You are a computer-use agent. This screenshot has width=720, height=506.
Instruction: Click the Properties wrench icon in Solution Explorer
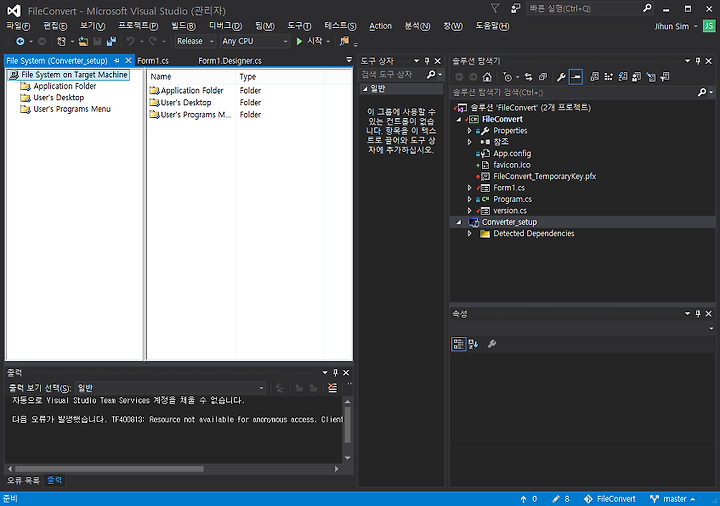click(x=561, y=77)
